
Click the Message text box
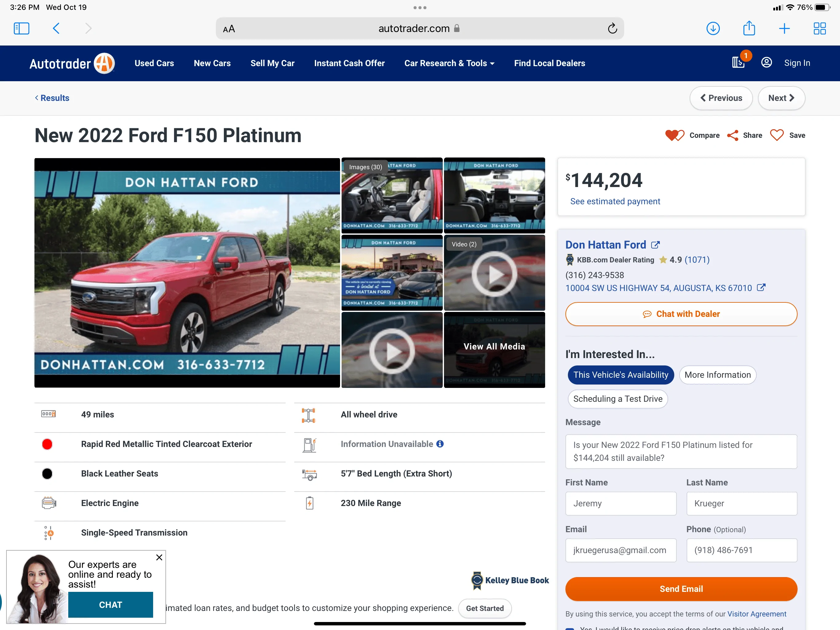[x=681, y=451]
